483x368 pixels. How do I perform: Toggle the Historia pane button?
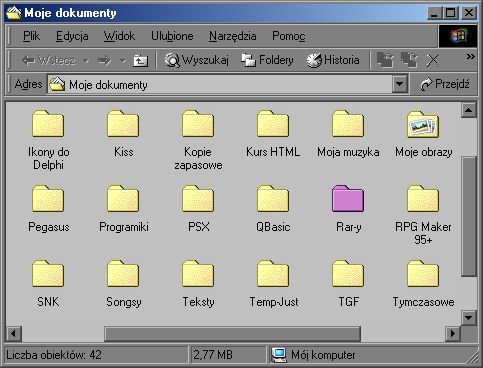coord(333,60)
